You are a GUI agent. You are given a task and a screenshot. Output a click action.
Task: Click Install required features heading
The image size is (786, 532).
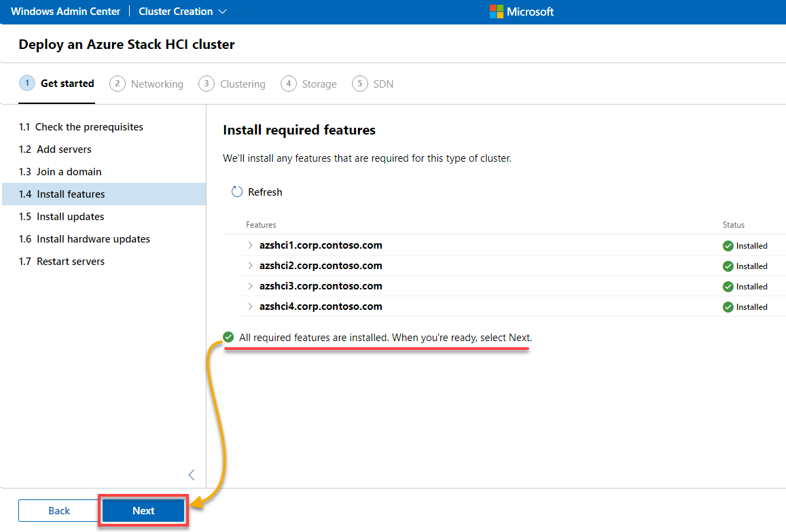tap(300, 130)
